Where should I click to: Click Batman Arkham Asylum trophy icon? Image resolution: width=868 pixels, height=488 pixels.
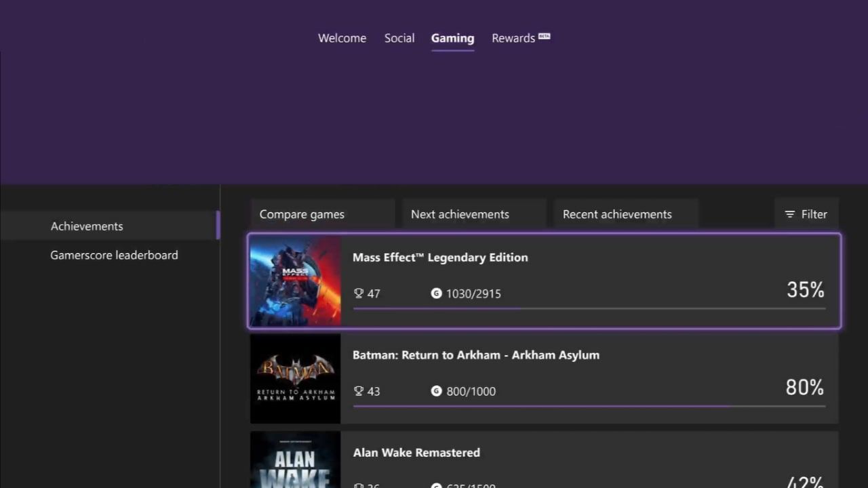[x=359, y=391]
